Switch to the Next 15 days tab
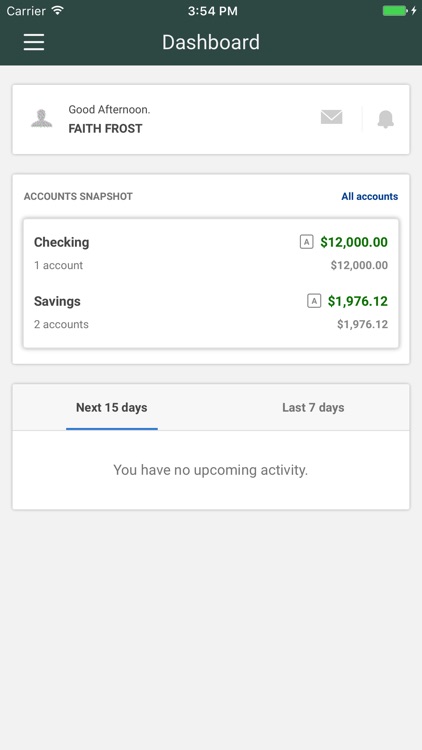Viewport: 422px width, 750px height. 111,408
